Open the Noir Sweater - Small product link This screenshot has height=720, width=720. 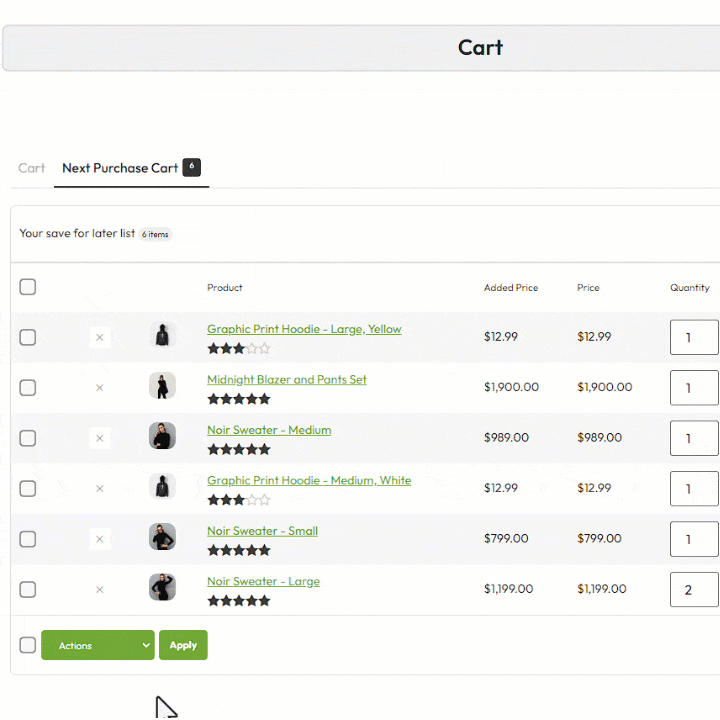coord(262,531)
